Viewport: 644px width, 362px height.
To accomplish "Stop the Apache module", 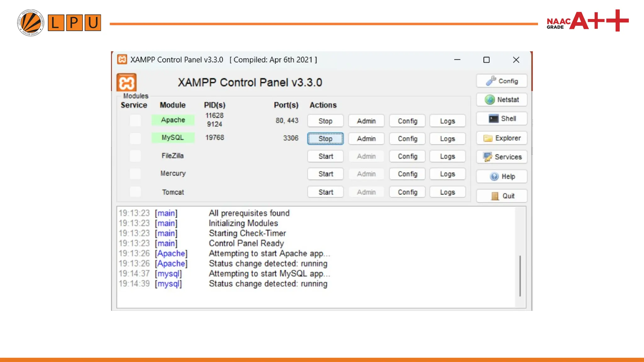I will [325, 121].
